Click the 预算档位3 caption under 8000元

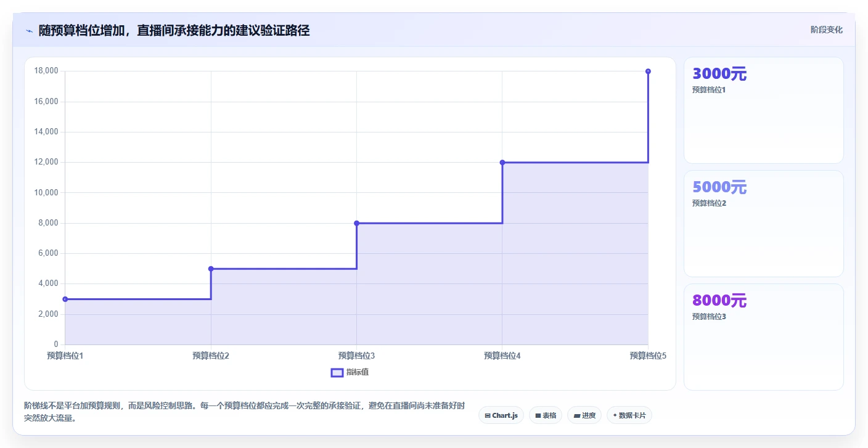point(709,317)
